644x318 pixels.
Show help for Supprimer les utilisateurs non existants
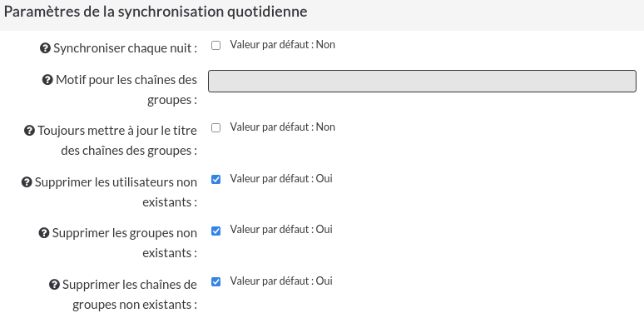(x=27, y=182)
